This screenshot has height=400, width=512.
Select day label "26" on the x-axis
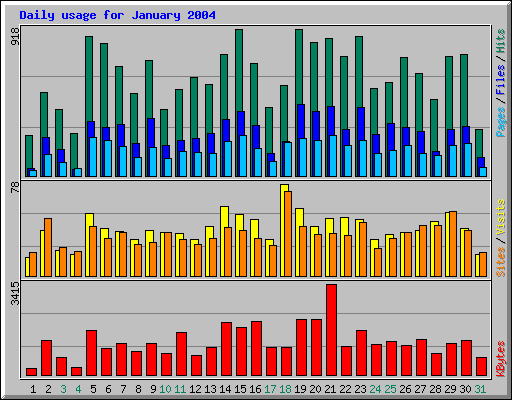pos(405,389)
